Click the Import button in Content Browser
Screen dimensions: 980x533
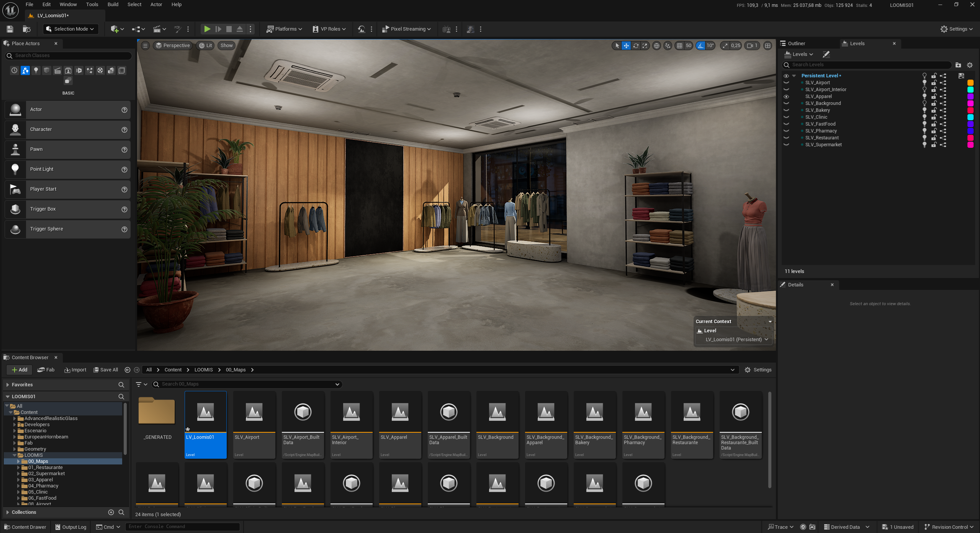click(x=75, y=370)
